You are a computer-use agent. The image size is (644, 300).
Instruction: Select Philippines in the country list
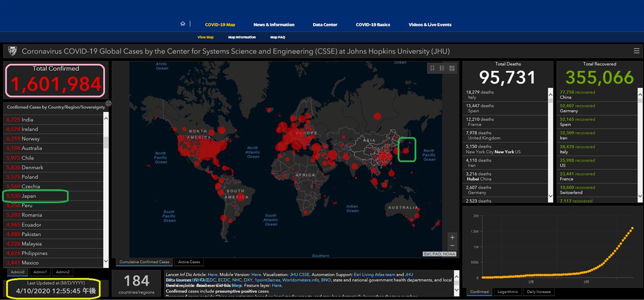[x=53, y=253]
